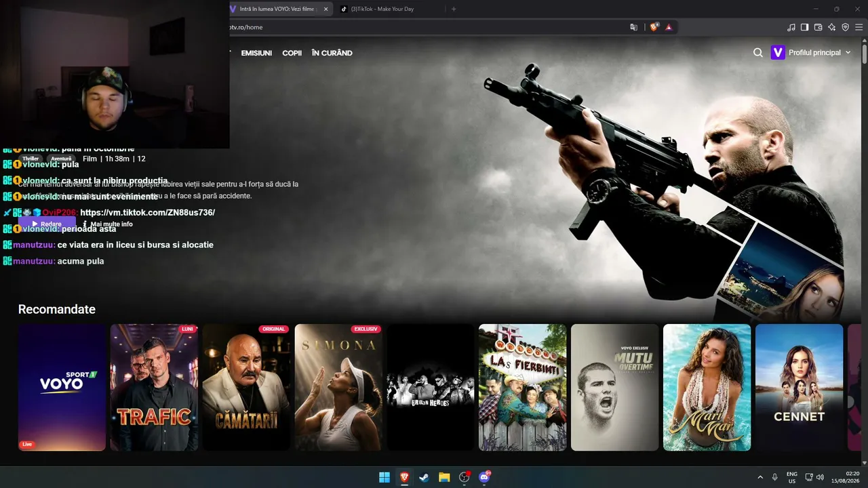Open Steam from the taskbar
Screen dimensions: 868x488
tap(424, 477)
